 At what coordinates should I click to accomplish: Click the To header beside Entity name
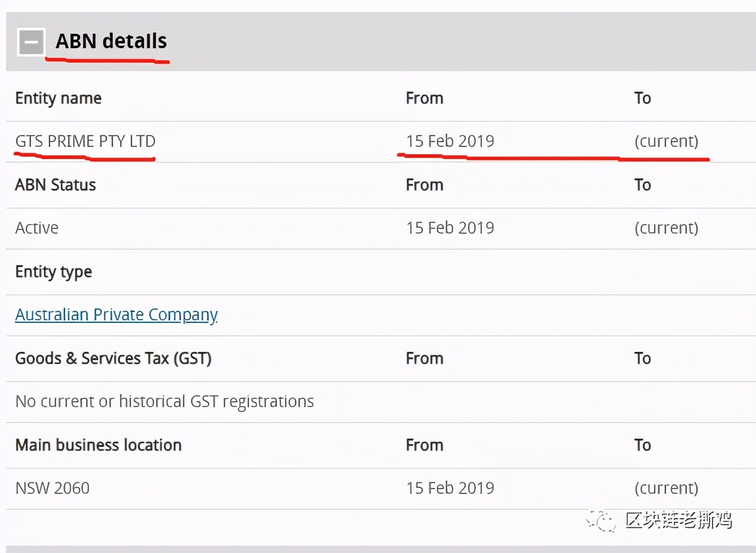click(x=643, y=98)
